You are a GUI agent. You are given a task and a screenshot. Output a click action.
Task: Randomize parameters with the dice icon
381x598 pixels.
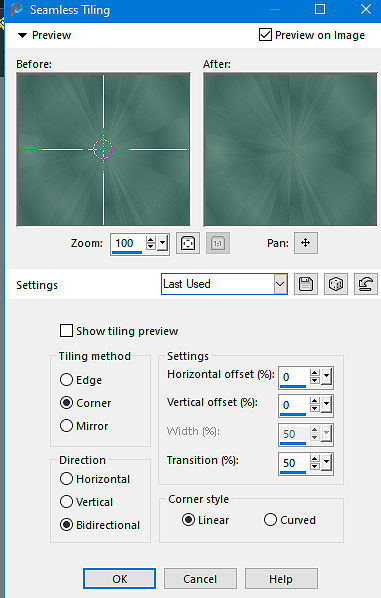(336, 284)
